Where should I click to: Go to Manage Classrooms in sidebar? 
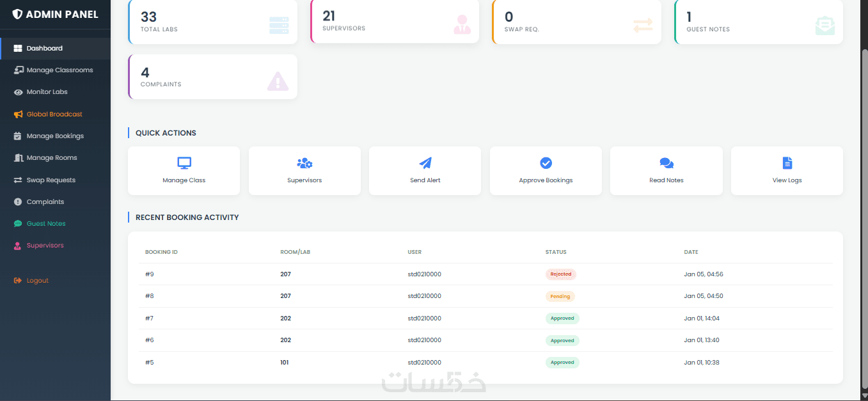click(56, 70)
